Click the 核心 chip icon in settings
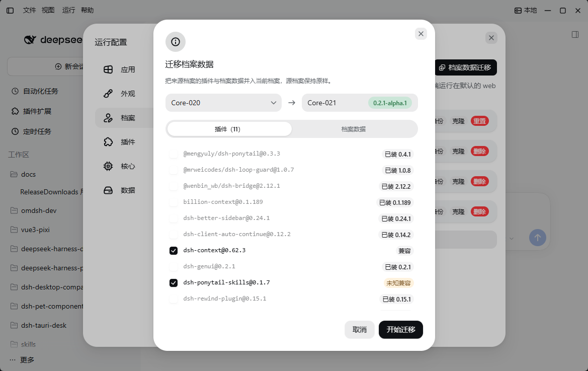 [x=108, y=166]
